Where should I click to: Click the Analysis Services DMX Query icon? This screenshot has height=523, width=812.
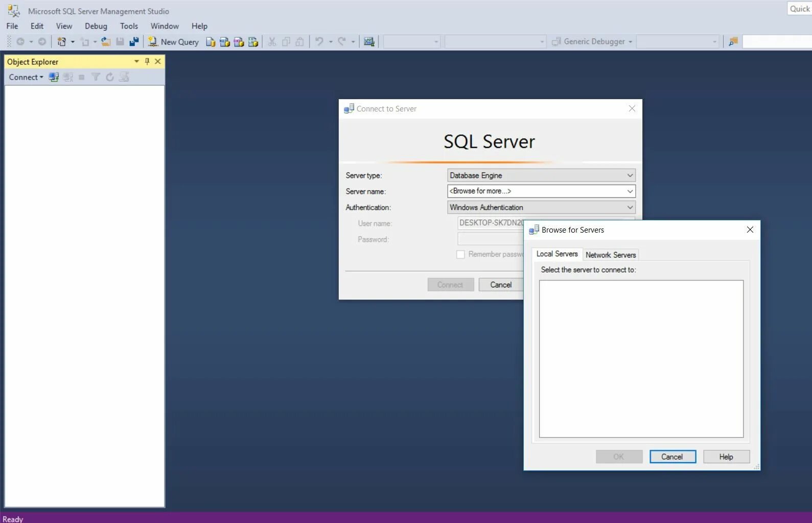(239, 42)
